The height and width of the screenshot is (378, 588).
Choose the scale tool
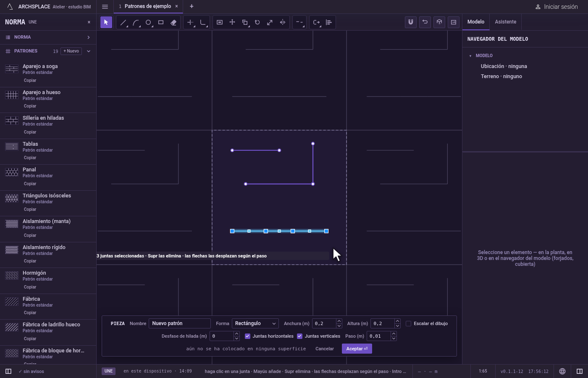tap(270, 22)
